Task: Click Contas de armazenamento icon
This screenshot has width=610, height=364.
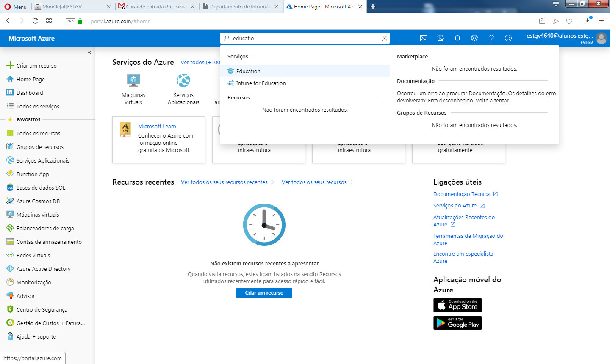Action: pyautogui.click(x=10, y=242)
